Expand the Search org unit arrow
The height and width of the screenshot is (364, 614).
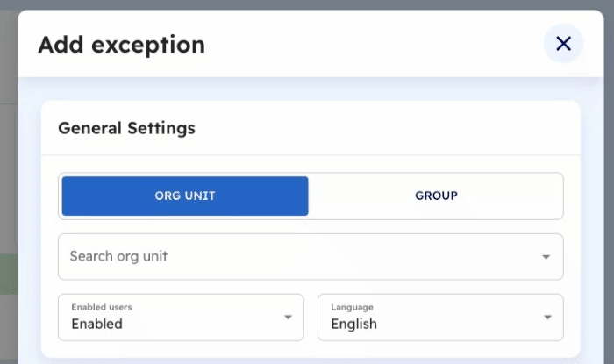point(546,257)
